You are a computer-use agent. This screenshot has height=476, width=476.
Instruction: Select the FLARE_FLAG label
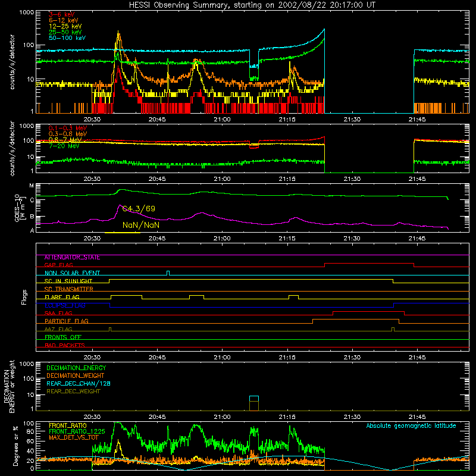[62, 297]
